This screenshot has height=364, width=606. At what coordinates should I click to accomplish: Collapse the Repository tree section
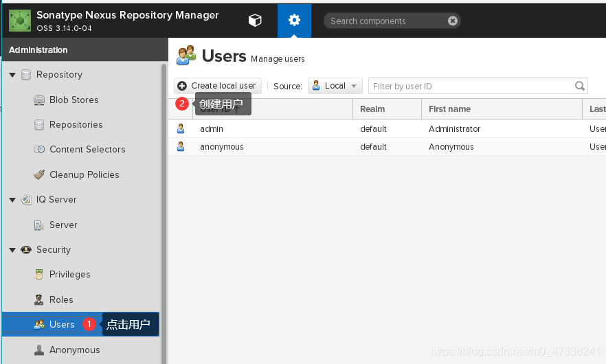(x=12, y=75)
